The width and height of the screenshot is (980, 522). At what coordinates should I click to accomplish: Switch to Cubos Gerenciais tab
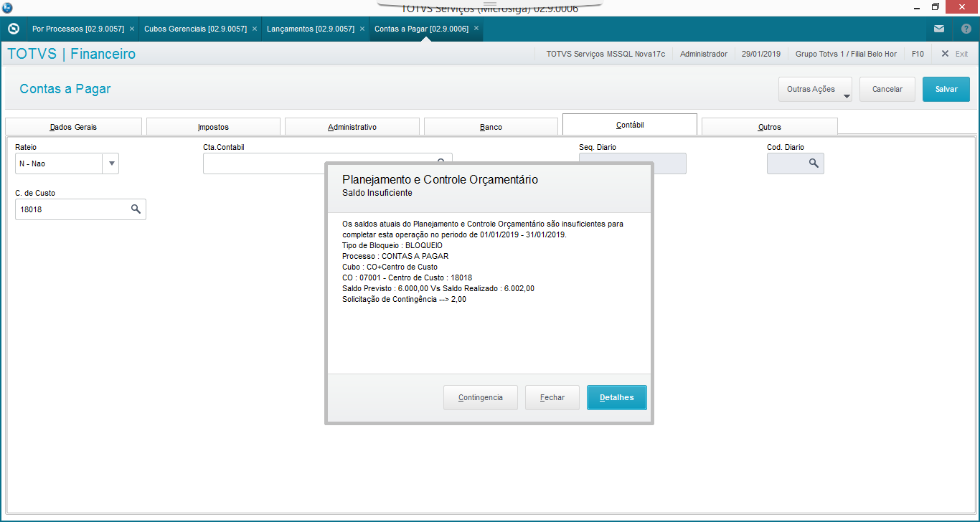coord(195,29)
